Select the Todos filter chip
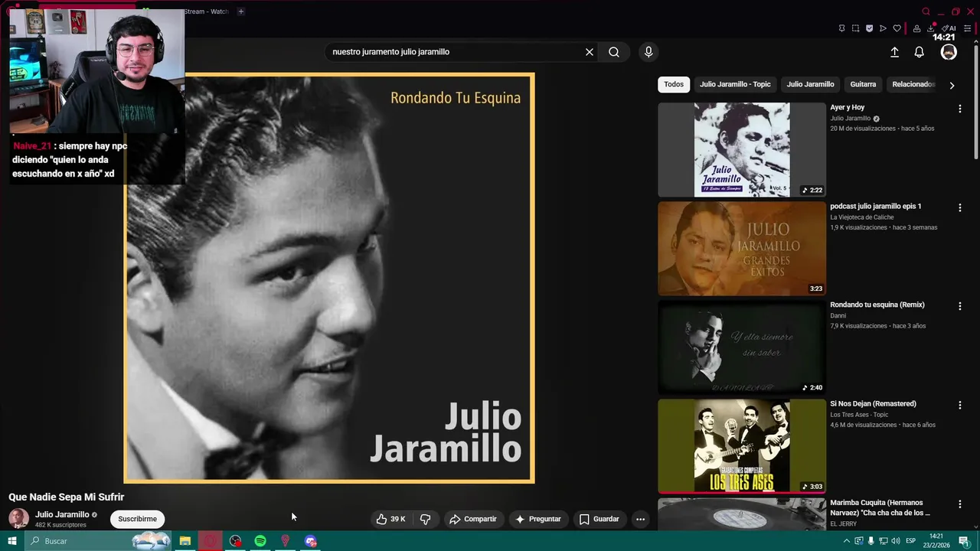Viewport: 980px width, 551px height. [674, 84]
